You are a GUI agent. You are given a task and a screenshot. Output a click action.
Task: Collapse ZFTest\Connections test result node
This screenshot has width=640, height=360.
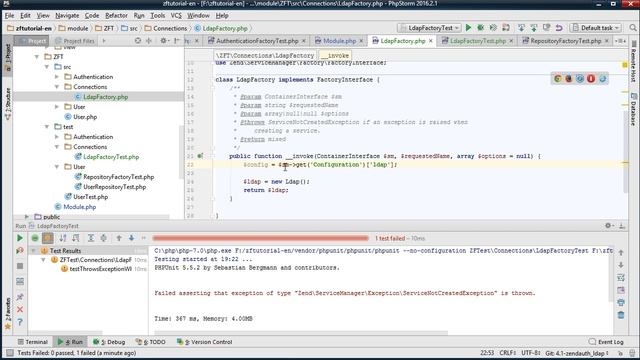click(43, 260)
